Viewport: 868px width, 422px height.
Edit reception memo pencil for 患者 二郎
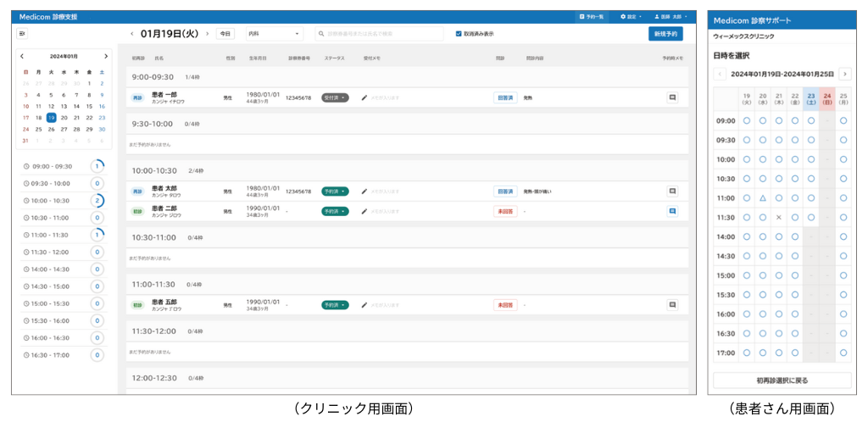click(364, 211)
